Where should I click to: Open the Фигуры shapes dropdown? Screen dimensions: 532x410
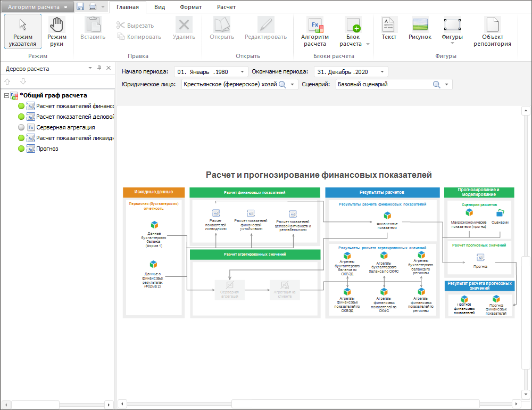point(452,32)
